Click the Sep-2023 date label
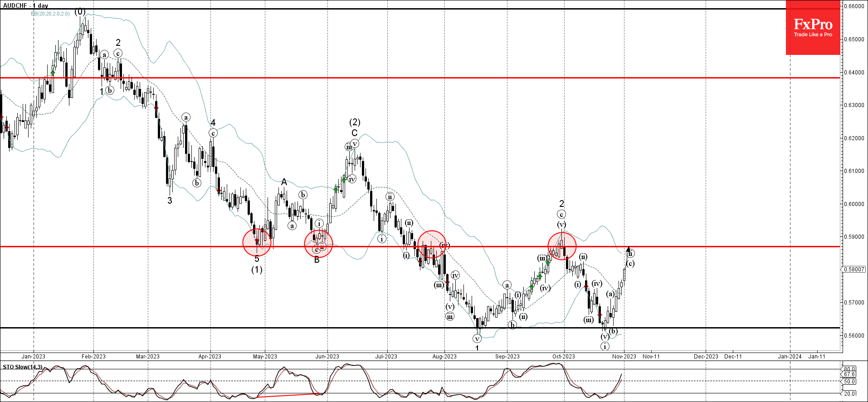Viewport: 868px width, 402px height. coord(507,356)
